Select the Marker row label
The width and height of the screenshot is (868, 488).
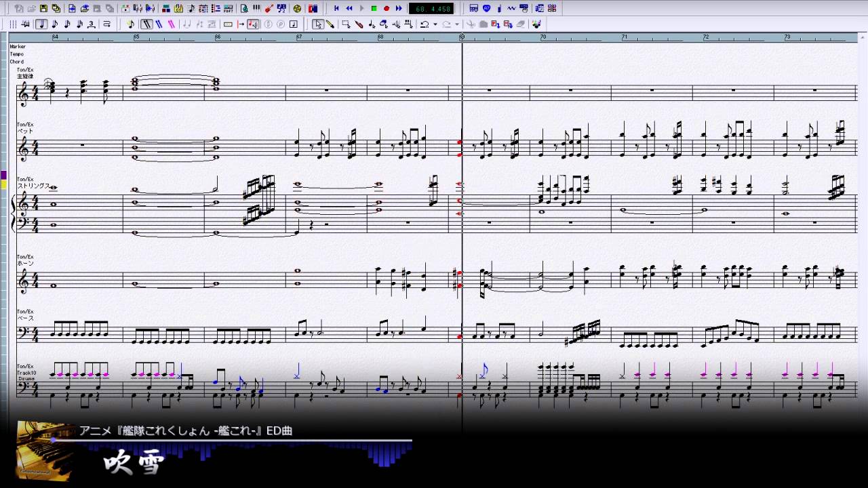point(17,47)
